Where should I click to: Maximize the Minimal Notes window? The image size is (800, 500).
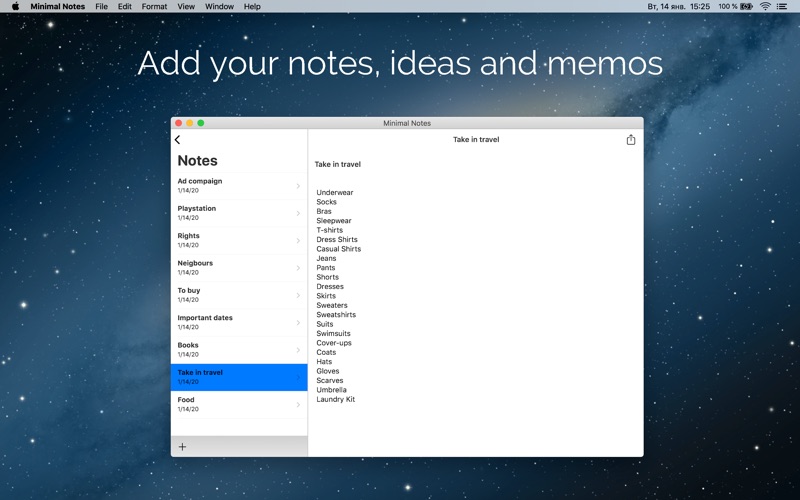click(201, 123)
